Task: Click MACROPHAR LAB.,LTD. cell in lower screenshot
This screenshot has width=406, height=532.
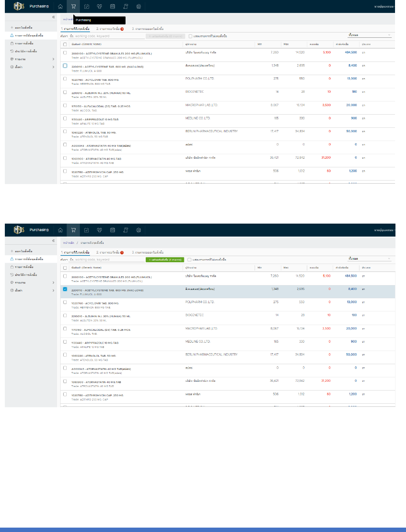Action: (x=201, y=328)
